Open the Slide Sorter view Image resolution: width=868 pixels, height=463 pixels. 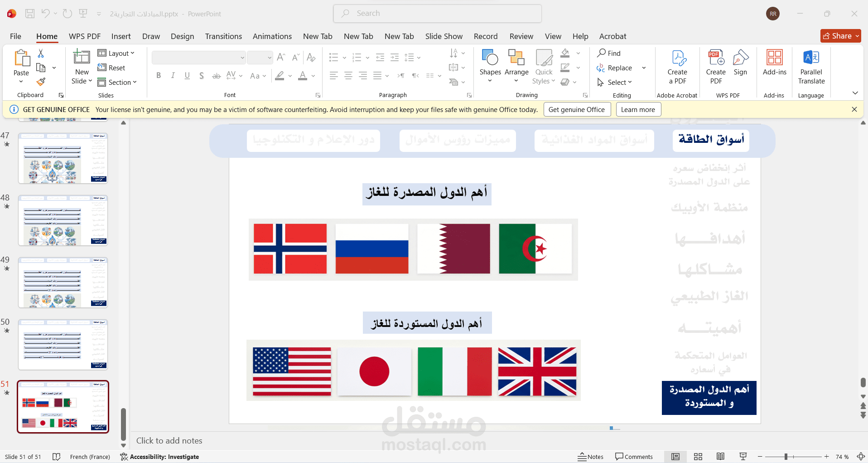698,457
